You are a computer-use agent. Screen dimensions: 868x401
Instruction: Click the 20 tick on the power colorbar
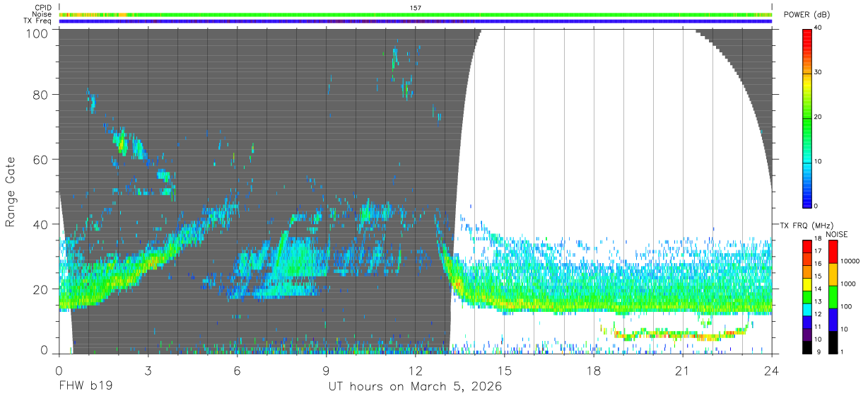tap(818, 117)
